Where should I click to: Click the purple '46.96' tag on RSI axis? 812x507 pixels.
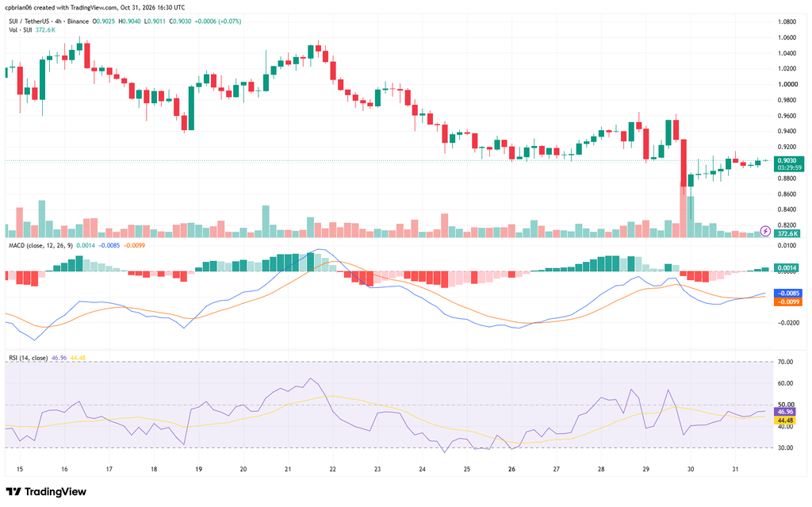pos(786,412)
